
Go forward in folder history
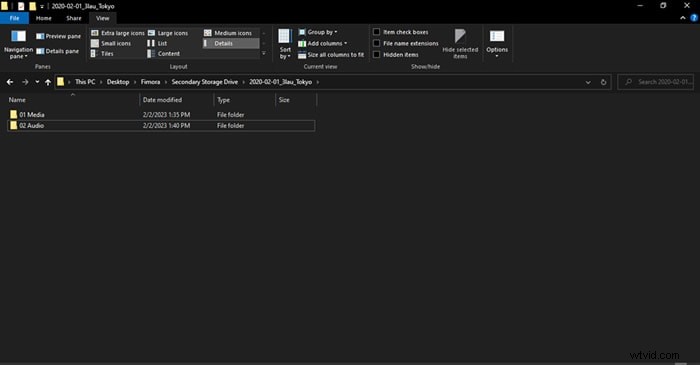[x=25, y=82]
